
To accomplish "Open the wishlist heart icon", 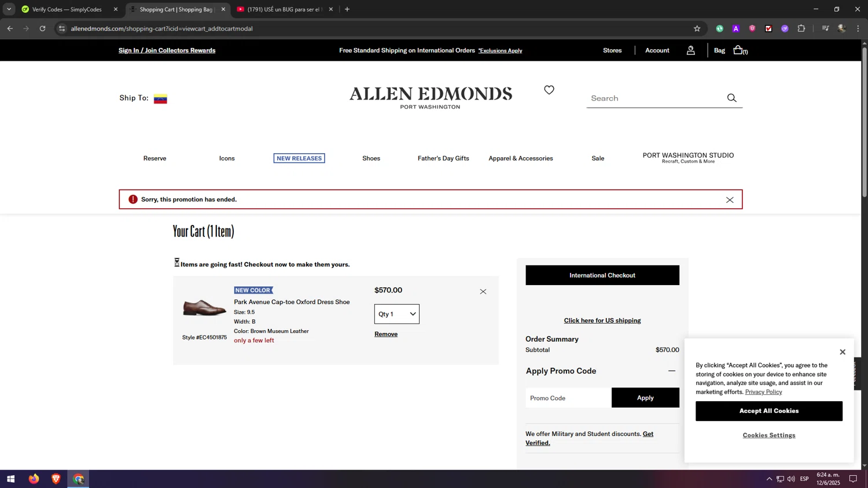I will 549,90.
